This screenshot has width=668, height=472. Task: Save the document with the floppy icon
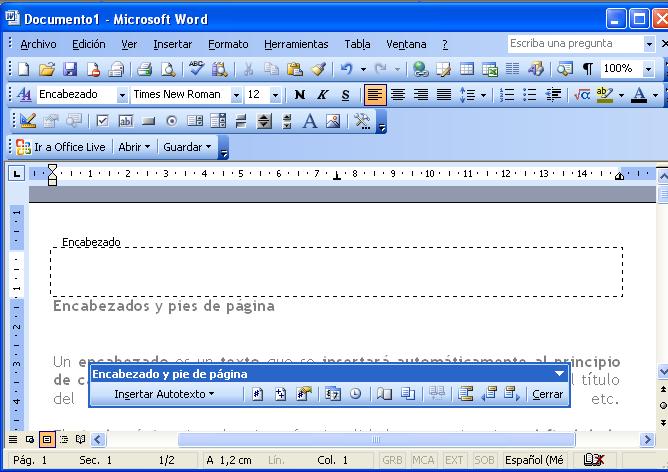(70, 69)
